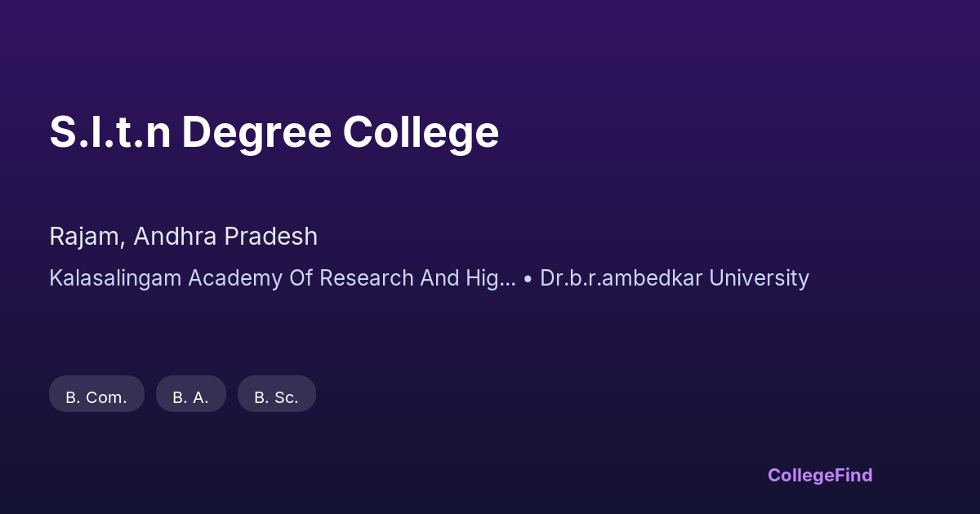Open the truncated Kalasalingam Academy affiliation
The image size is (980, 514).
point(282,278)
